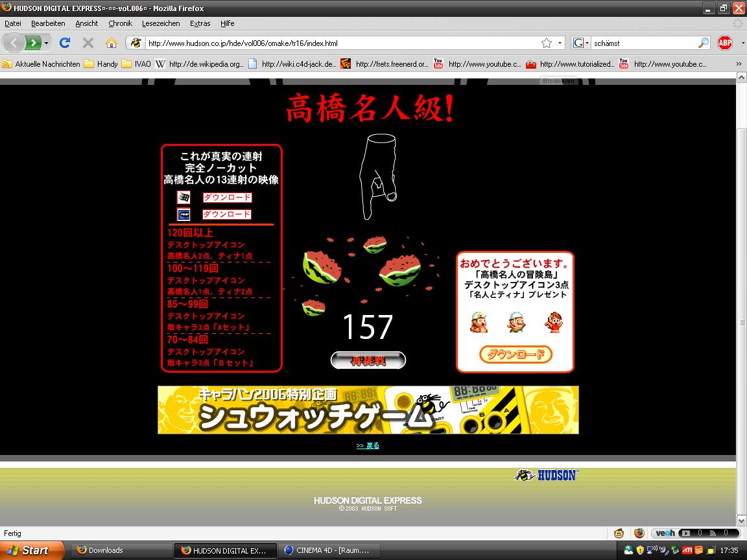Open the tutorialized bookmark
747x560 pixels.
570,64
